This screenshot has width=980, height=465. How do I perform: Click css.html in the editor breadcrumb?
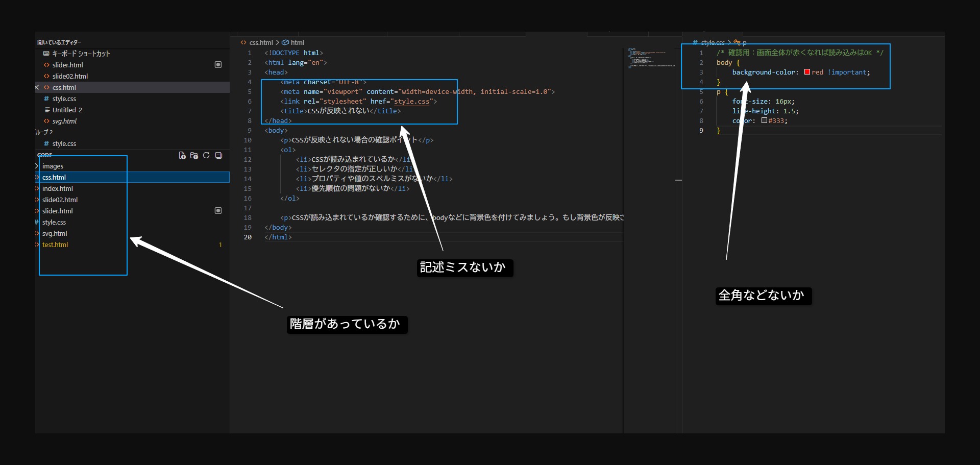pyautogui.click(x=261, y=43)
